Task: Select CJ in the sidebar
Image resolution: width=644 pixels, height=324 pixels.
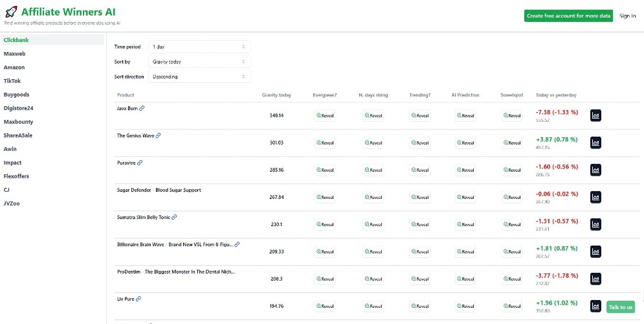Action: 6,190
